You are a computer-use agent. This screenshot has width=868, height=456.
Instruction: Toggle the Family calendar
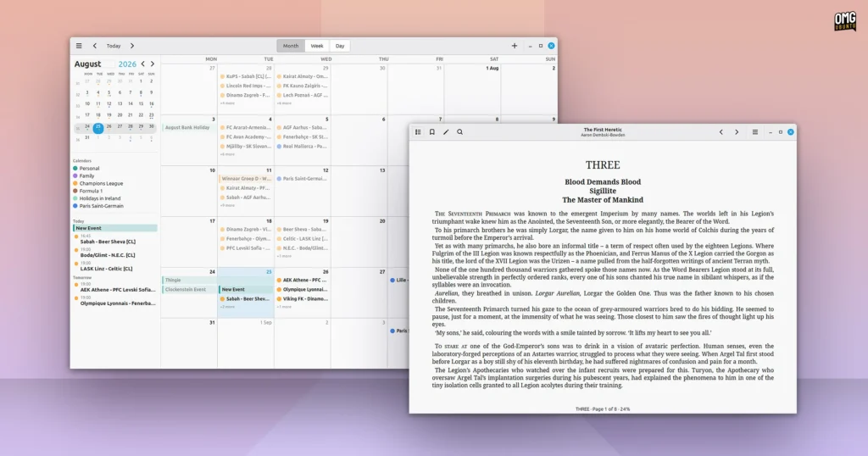(84, 176)
